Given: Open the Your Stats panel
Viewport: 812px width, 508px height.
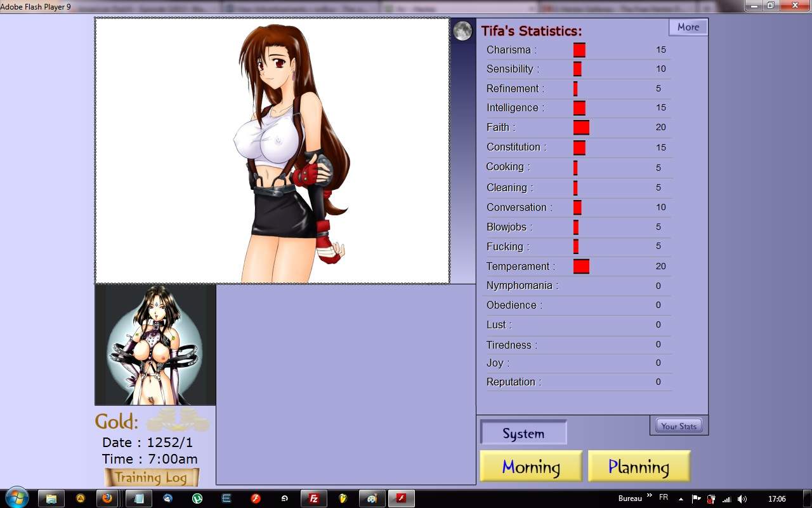Looking at the screenshot, I should [x=679, y=426].
